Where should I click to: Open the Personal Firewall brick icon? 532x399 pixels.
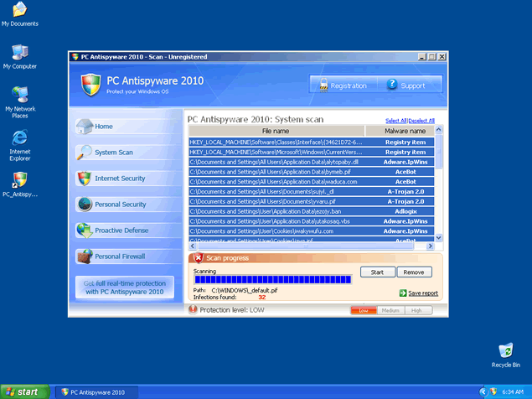coord(84,256)
